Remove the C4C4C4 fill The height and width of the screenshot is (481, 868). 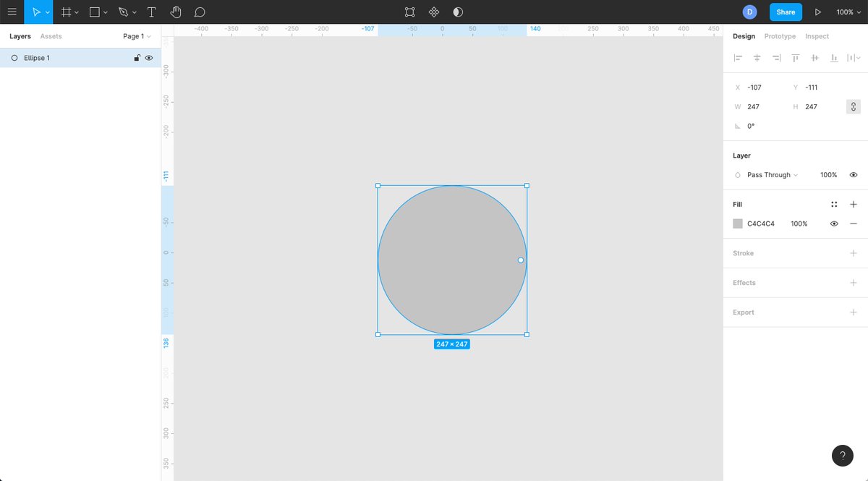854,224
